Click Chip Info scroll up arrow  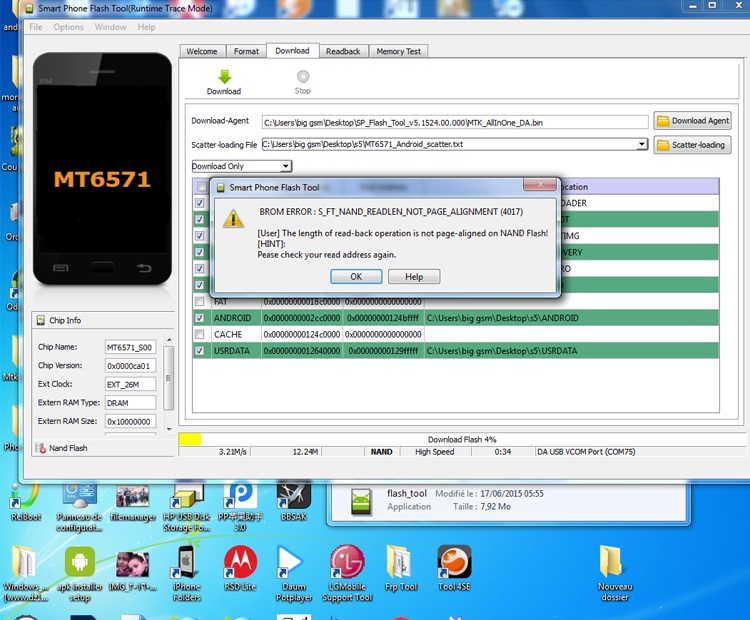tap(169, 340)
